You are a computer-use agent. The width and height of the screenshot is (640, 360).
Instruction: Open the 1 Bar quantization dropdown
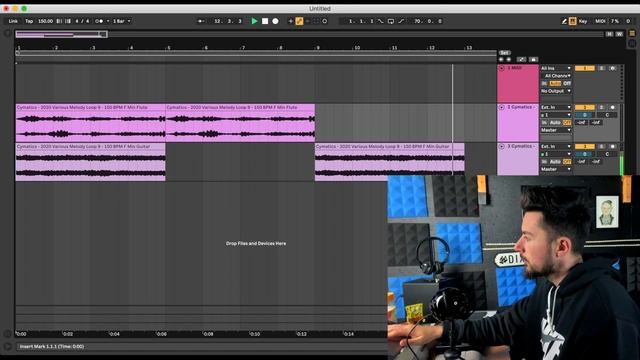click(122, 21)
